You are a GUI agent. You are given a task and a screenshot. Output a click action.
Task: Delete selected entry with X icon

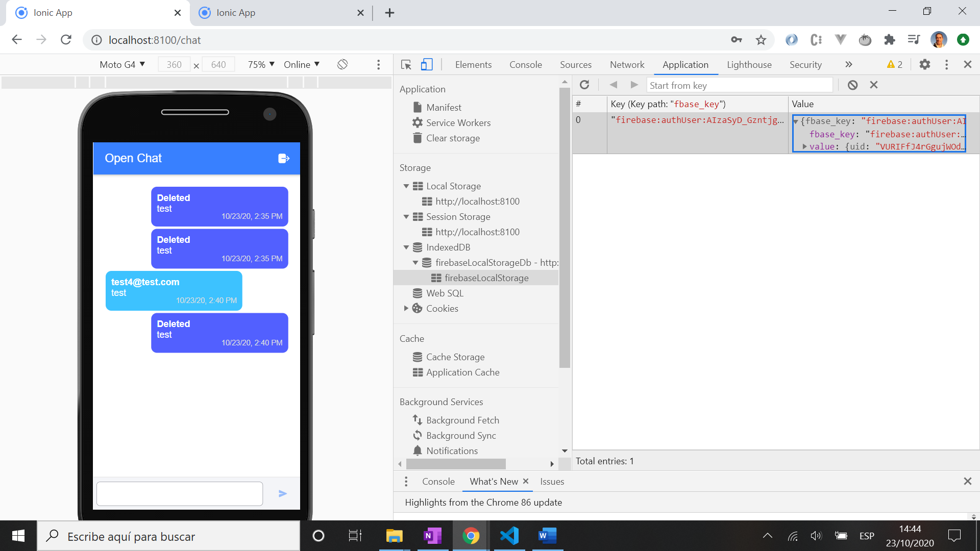point(874,85)
